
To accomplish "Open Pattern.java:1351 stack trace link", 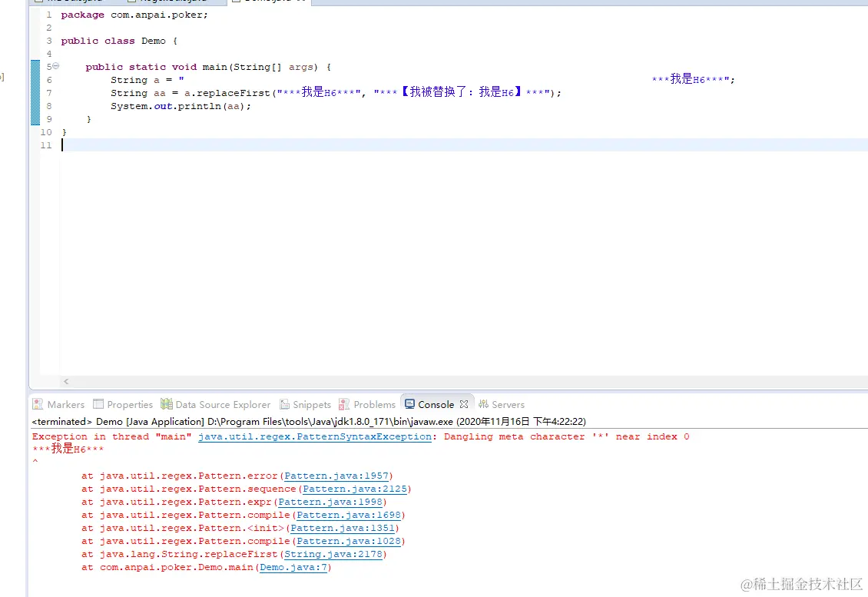I will (x=342, y=529).
